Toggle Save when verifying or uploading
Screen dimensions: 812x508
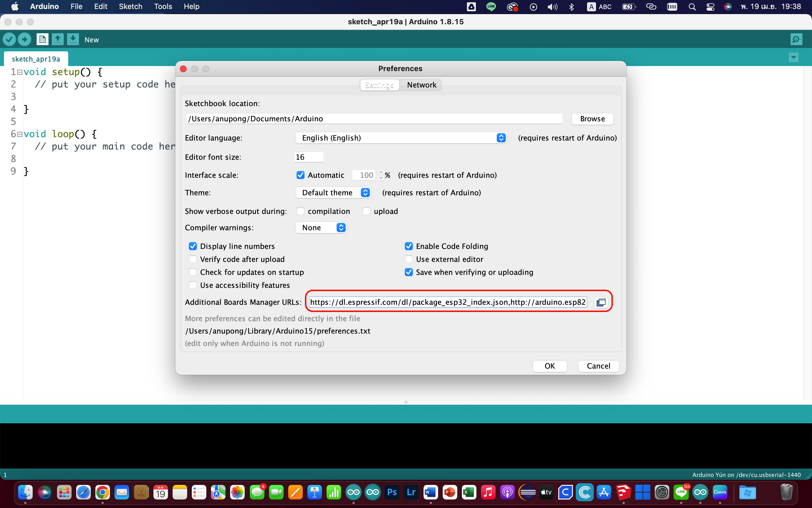tap(409, 272)
